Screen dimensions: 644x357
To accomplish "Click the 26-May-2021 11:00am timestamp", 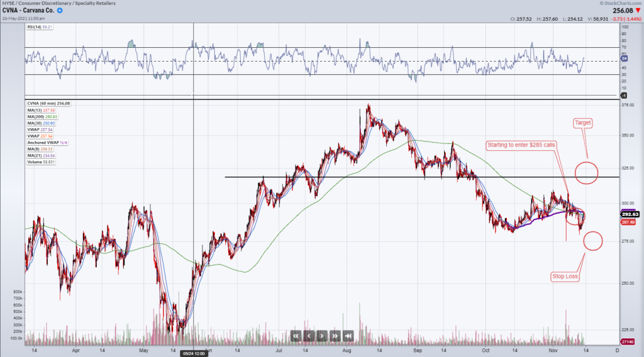I will (x=24, y=18).
